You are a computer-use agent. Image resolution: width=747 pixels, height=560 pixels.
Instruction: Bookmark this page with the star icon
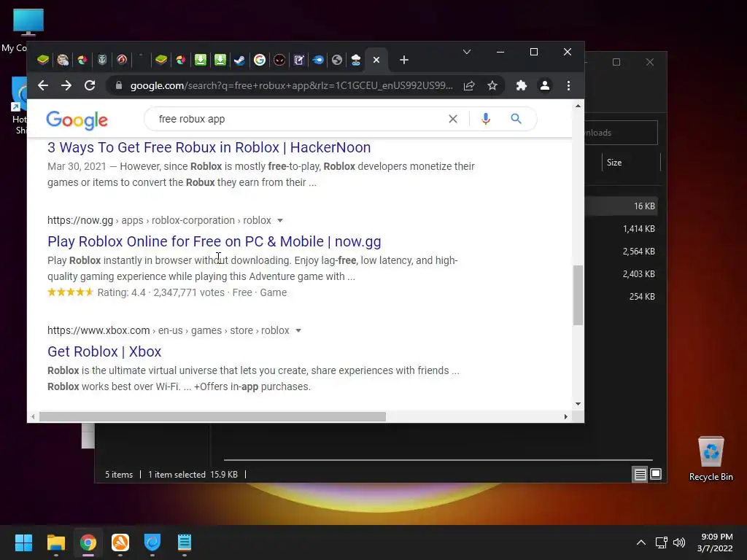(492, 86)
